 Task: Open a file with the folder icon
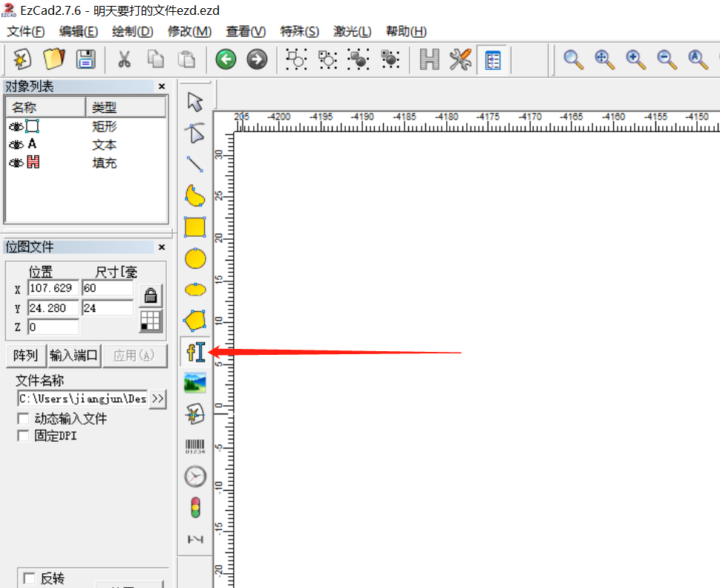[54, 59]
